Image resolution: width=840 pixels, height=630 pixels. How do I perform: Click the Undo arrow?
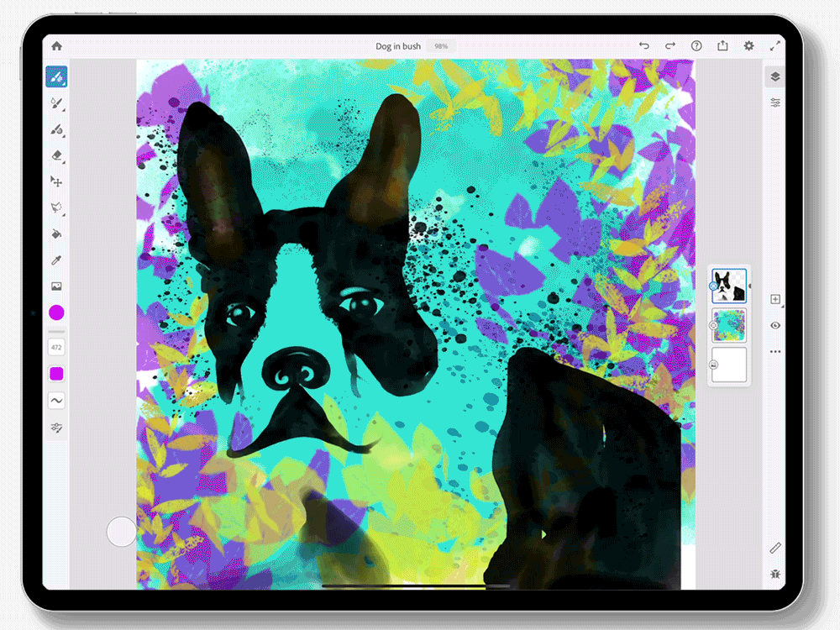pos(644,46)
